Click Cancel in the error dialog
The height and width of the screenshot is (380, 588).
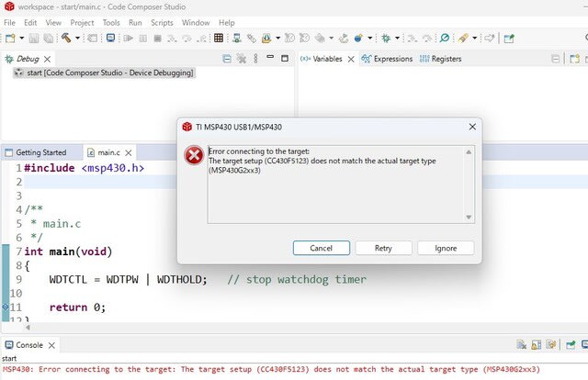point(322,248)
